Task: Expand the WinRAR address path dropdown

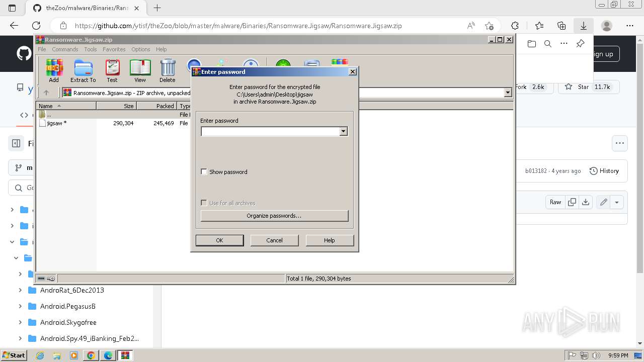Action: point(508,93)
